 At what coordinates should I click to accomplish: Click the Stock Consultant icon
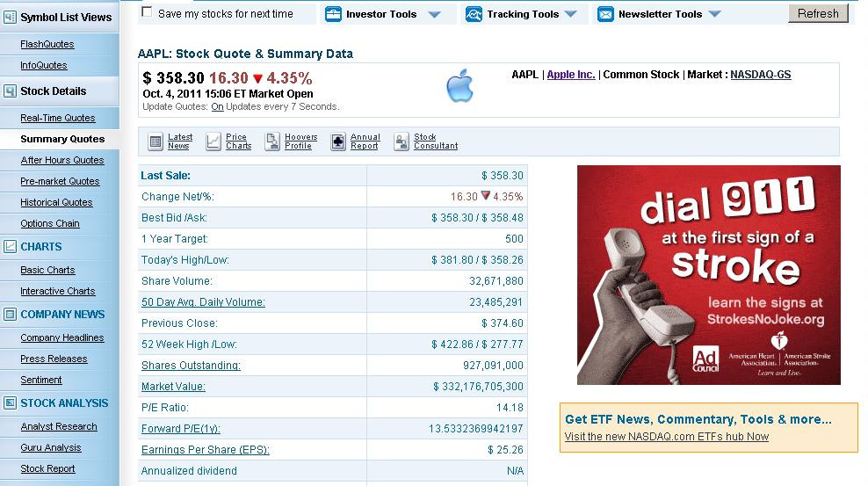pyautogui.click(x=401, y=141)
